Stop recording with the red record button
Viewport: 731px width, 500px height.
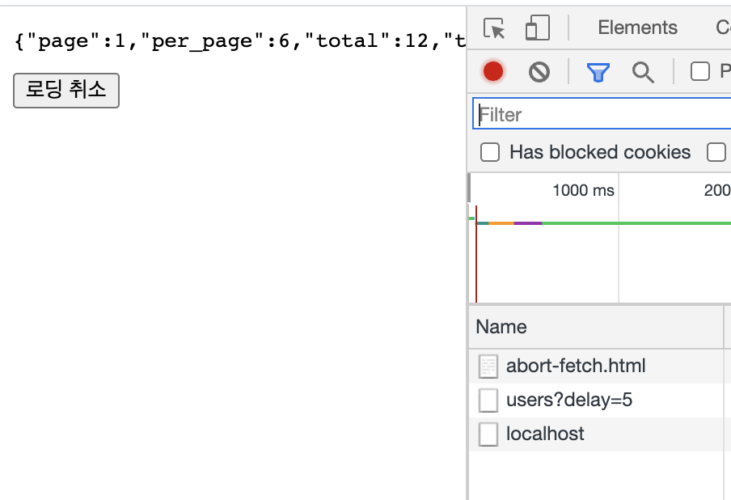click(493, 72)
